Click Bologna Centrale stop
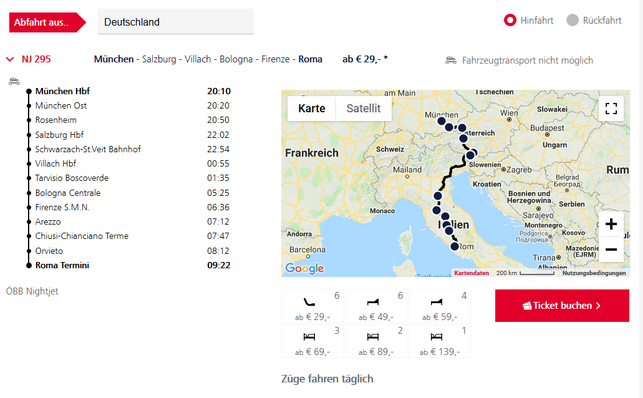The image size is (643, 398). (68, 193)
